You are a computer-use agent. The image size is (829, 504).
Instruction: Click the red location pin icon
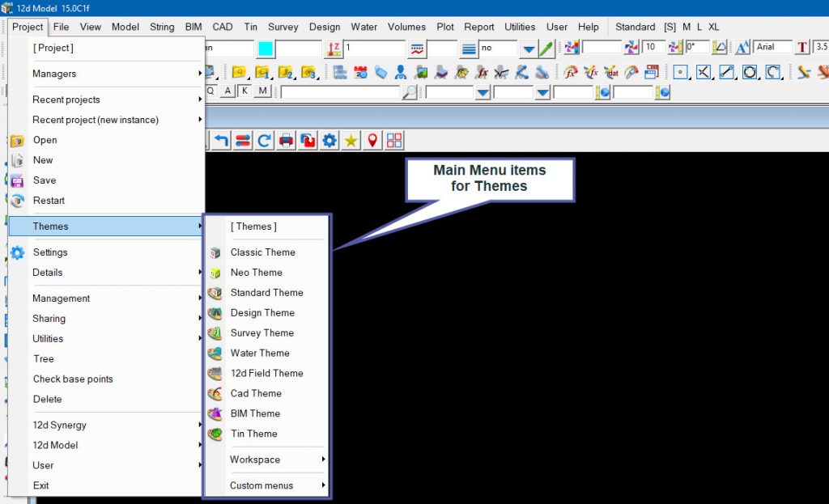click(372, 141)
